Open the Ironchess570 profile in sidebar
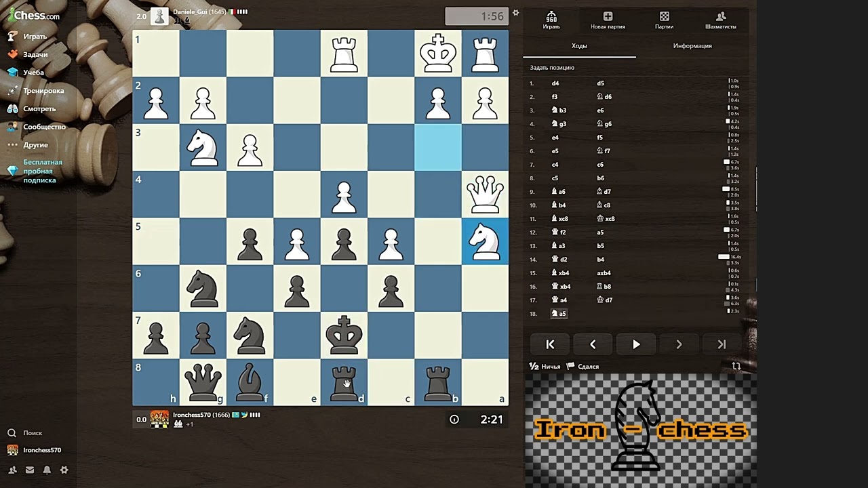868x488 pixels. (x=35, y=450)
